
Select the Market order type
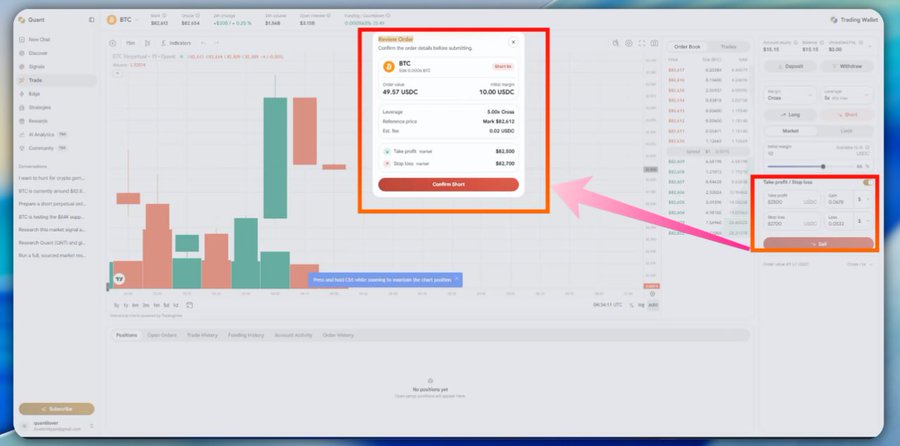[x=790, y=131]
